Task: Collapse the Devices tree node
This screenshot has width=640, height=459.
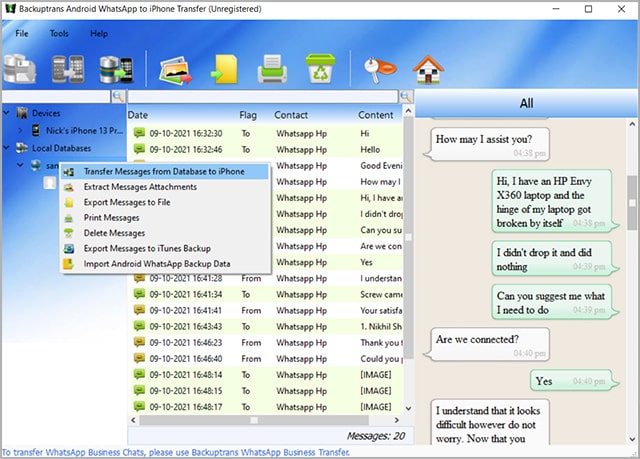Action: pyautogui.click(x=7, y=114)
